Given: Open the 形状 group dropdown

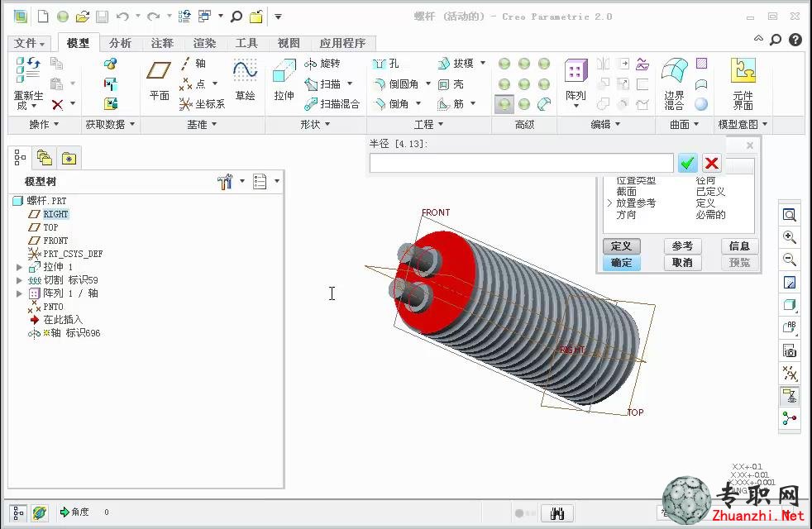Looking at the screenshot, I should coord(315,124).
